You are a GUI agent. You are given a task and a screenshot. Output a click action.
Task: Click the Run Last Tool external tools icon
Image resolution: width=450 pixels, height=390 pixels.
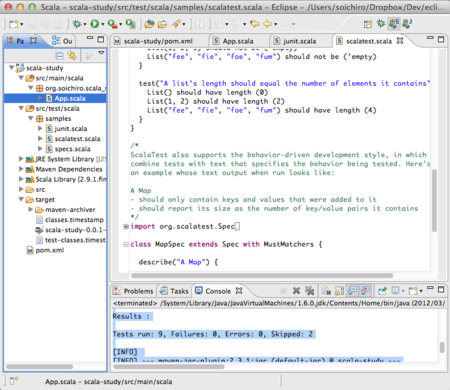[113, 24]
